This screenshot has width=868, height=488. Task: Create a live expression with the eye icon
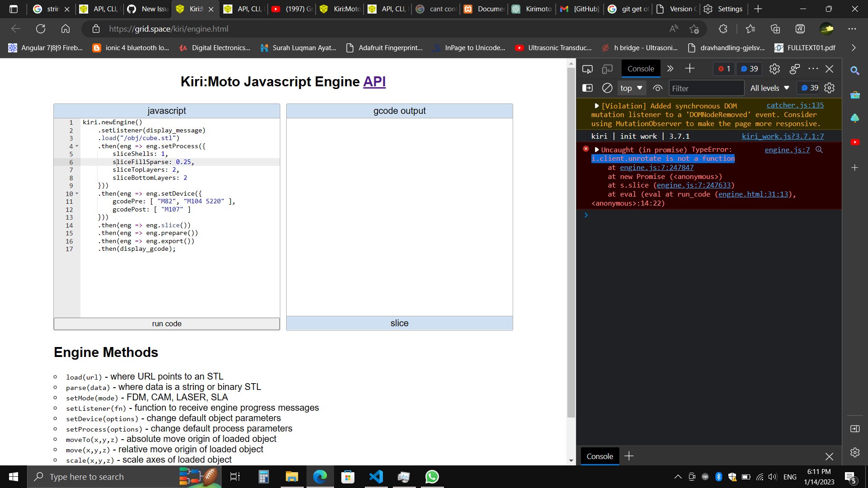click(x=658, y=88)
